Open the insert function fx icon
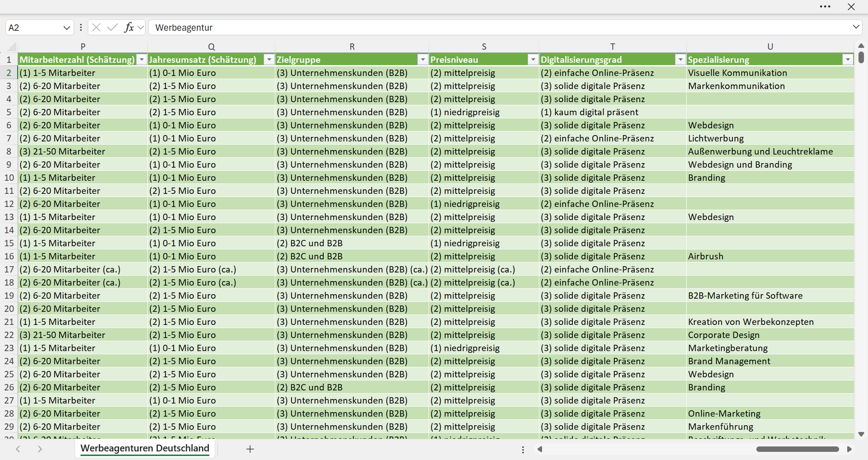 (129, 27)
